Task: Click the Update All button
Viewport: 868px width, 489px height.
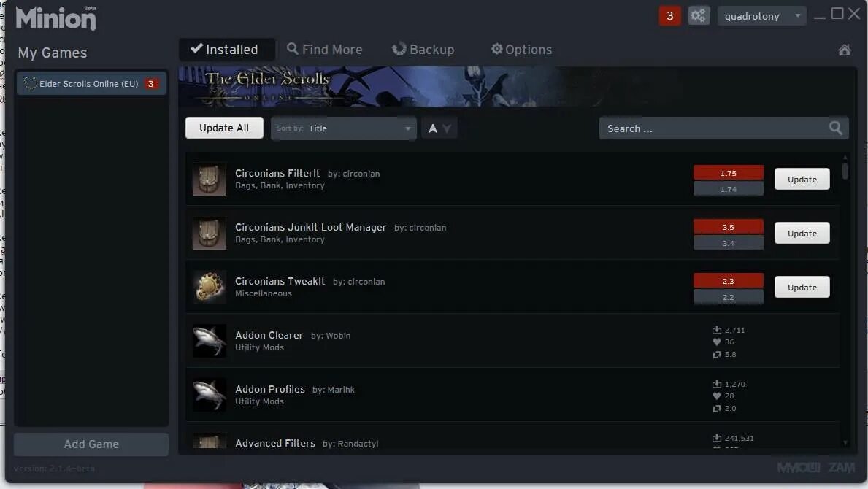Action: [x=224, y=128]
